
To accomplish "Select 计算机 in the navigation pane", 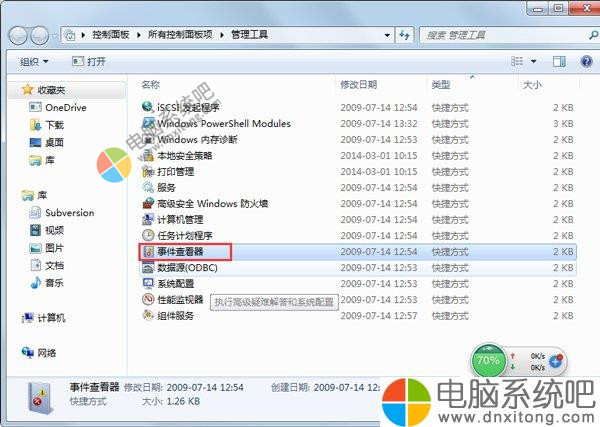I will [51, 318].
